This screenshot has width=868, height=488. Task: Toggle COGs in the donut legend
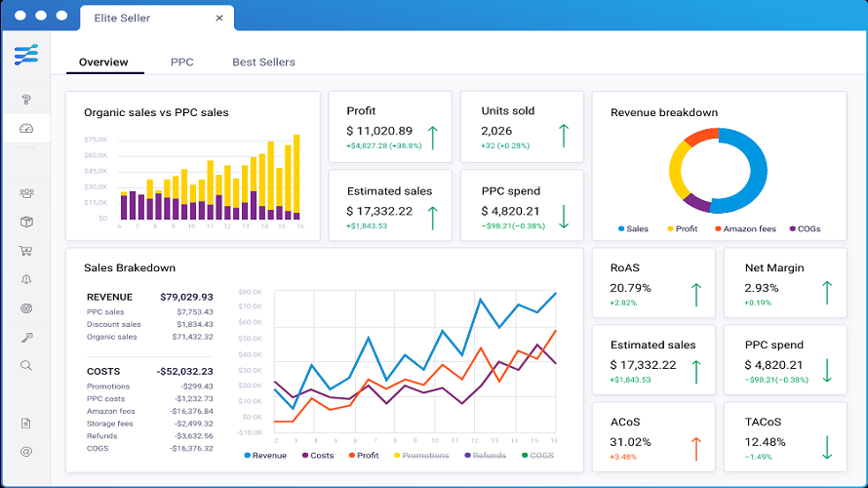(x=805, y=228)
